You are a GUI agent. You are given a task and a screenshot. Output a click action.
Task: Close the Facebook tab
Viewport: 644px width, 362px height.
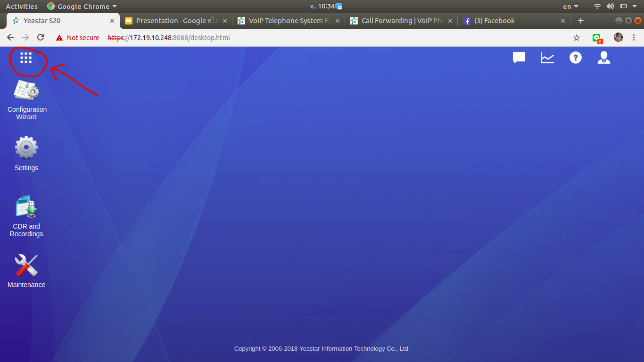pyautogui.click(x=563, y=21)
